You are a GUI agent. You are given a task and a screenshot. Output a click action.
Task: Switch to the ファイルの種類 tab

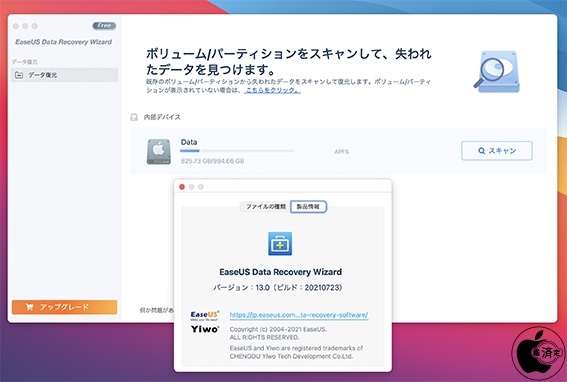[x=266, y=207]
